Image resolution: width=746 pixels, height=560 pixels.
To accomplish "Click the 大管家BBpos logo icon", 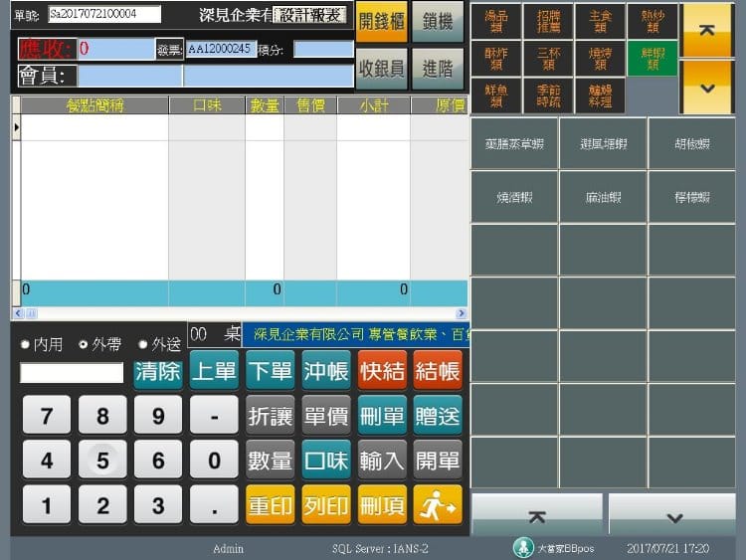I will pyautogui.click(x=523, y=548).
